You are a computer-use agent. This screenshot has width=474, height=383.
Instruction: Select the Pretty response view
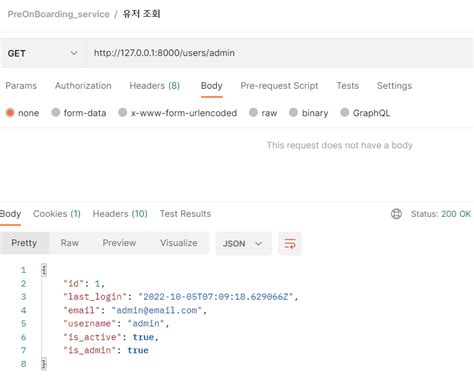pyautogui.click(x=24, y=243)
